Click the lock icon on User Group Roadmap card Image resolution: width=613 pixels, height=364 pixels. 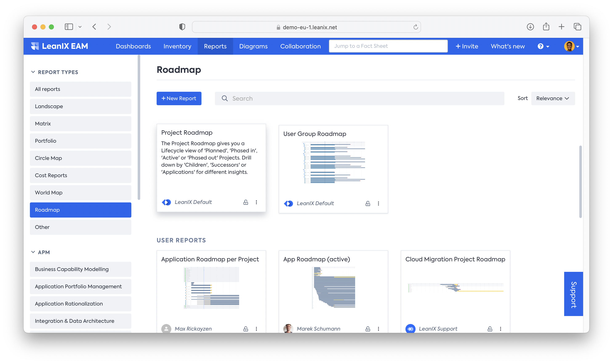(368, 203)
